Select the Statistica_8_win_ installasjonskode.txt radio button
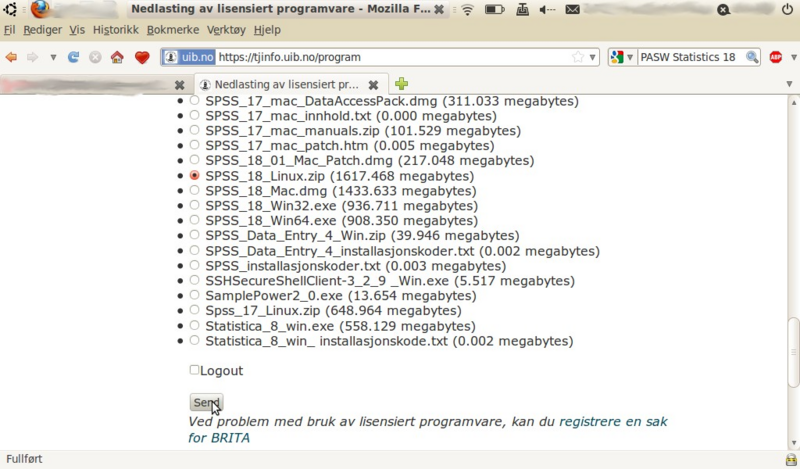The image size is (800, 469). (194, 340)
